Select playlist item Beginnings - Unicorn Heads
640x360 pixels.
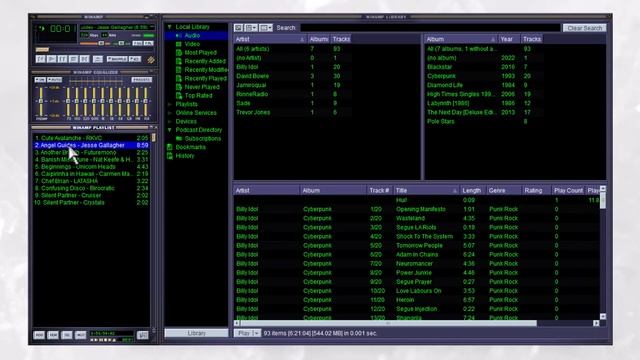(x=91, y=167)
